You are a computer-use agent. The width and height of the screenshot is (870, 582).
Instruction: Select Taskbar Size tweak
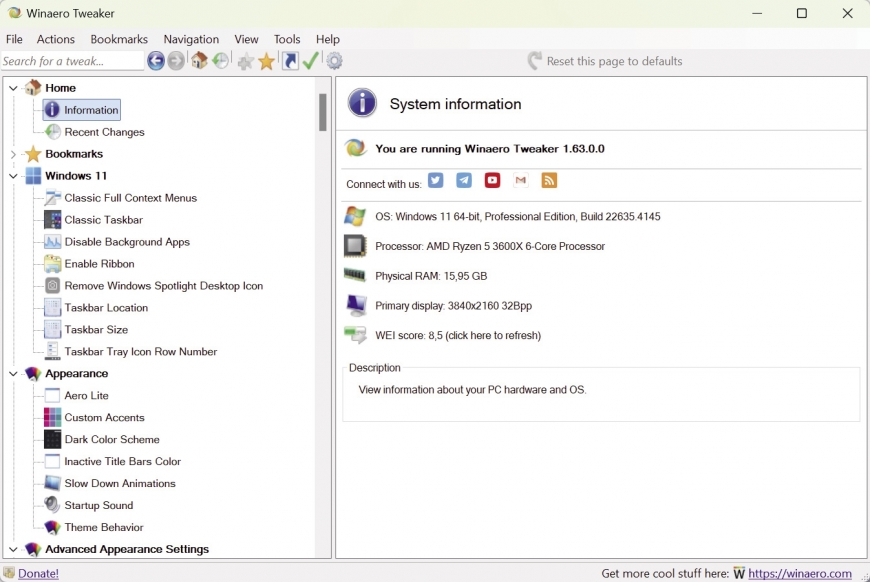click(x=96, y=330)
